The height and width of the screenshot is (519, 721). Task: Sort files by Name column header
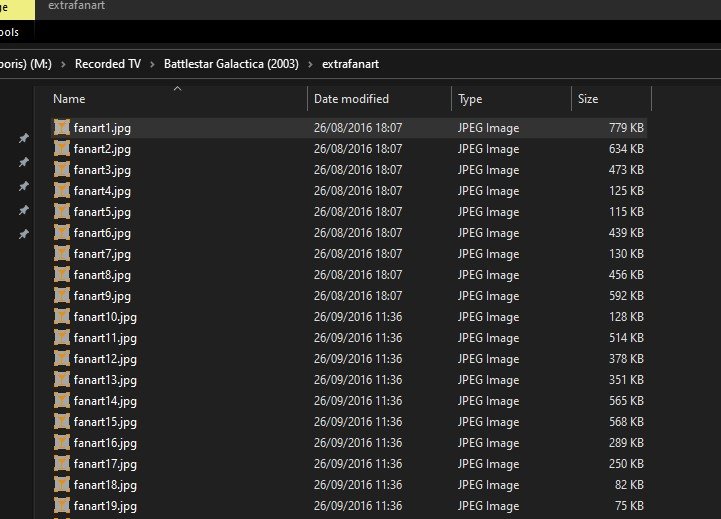[69, 99]
